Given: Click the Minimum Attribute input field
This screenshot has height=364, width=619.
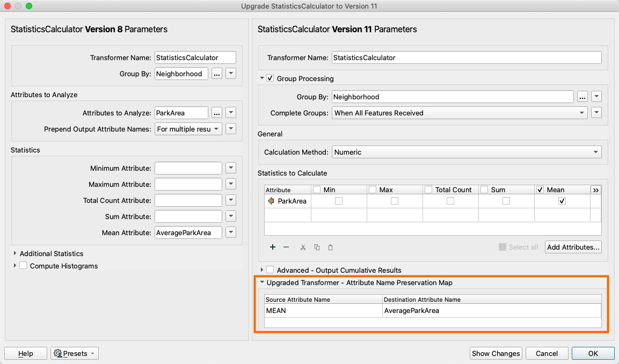Looking at the screenshot, I should [x=188, y=168].
